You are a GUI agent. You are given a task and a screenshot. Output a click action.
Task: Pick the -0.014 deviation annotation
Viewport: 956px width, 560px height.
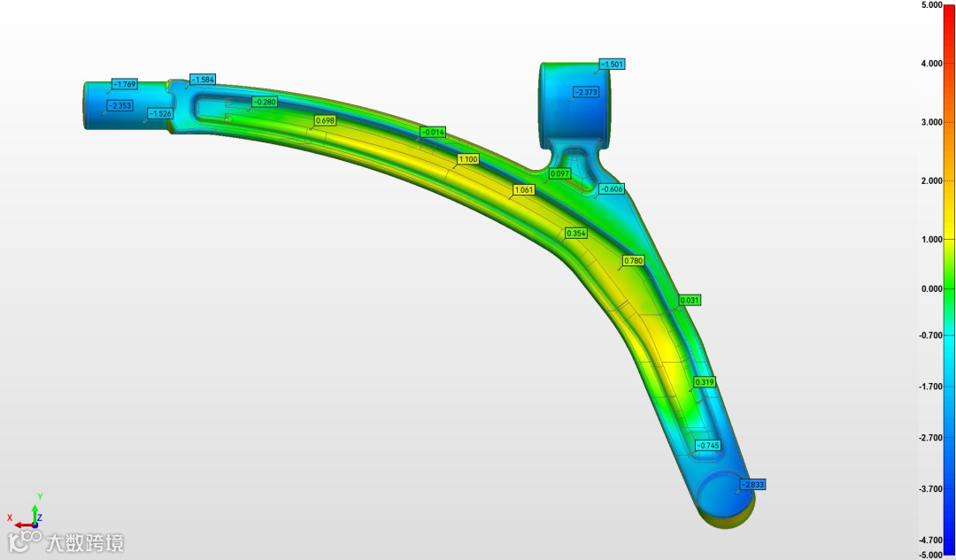[x=434, y=132]
